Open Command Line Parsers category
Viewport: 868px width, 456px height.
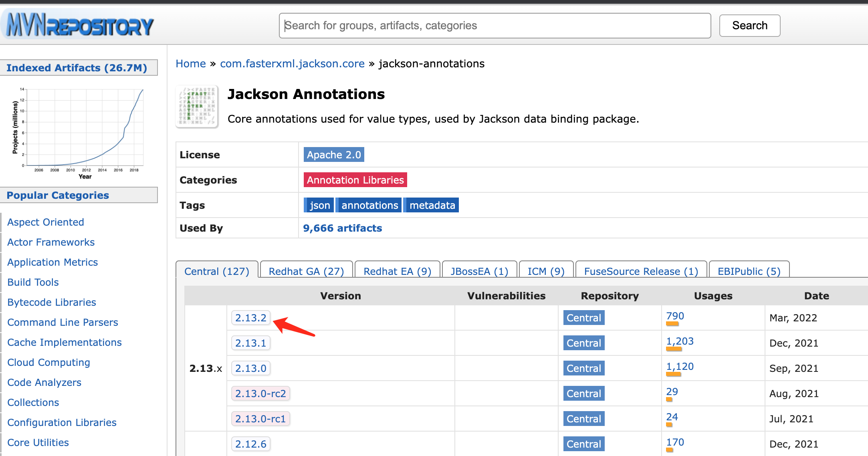(63, 322)
